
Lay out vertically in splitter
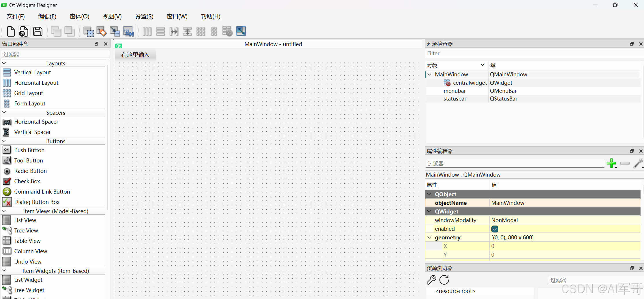click(187, 31)
